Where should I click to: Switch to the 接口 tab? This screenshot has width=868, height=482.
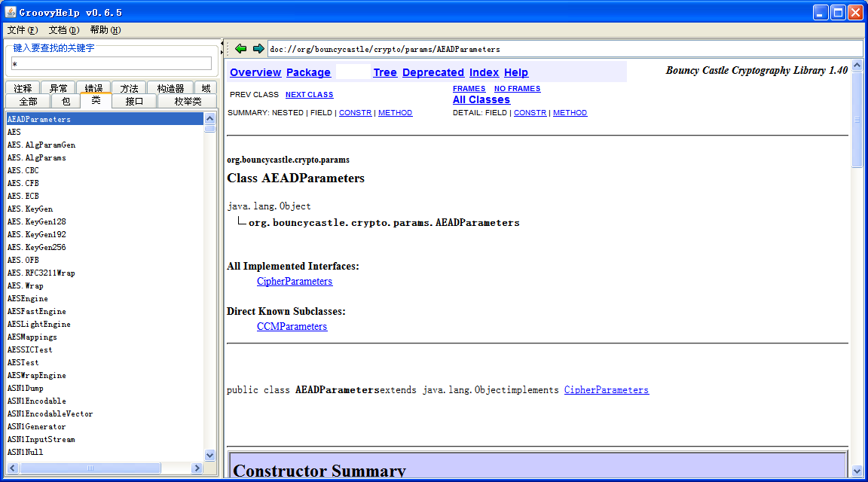[x=135, y=101]
